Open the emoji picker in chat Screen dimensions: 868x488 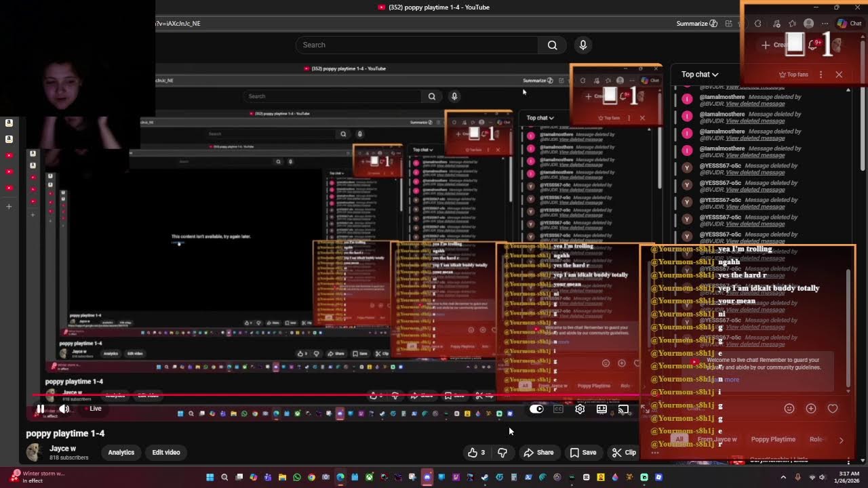coord(789,409)
